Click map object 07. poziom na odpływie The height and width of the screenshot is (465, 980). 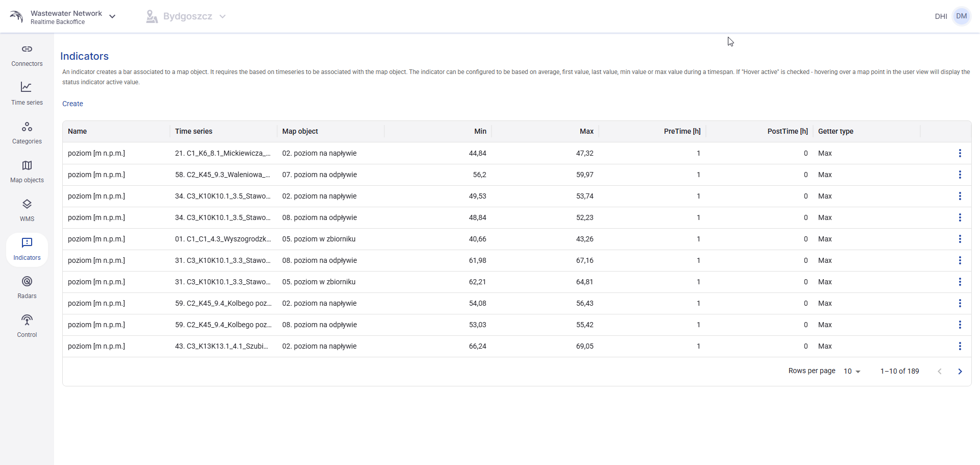coord(320,175)
